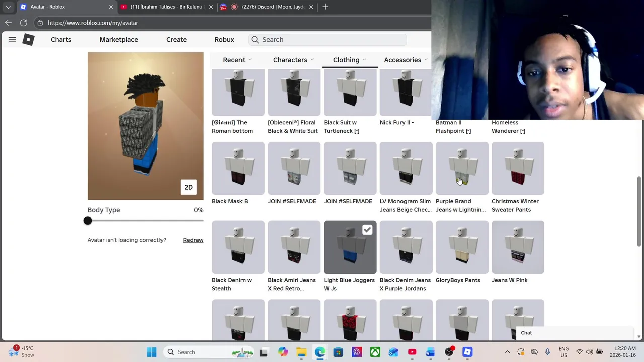Switch avatar preview to 2D
Image resolution: width=644 pixels, height=362 pixels.
point(188,187)
